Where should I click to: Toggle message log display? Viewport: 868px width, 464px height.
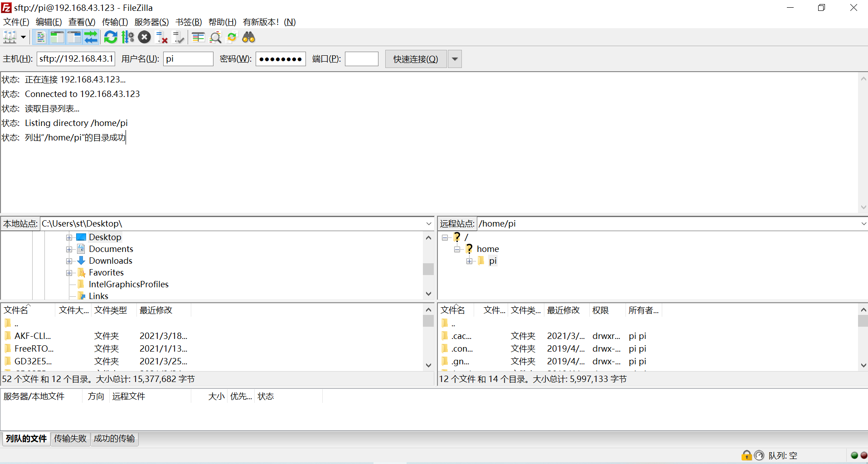click(x=40, y=37)
